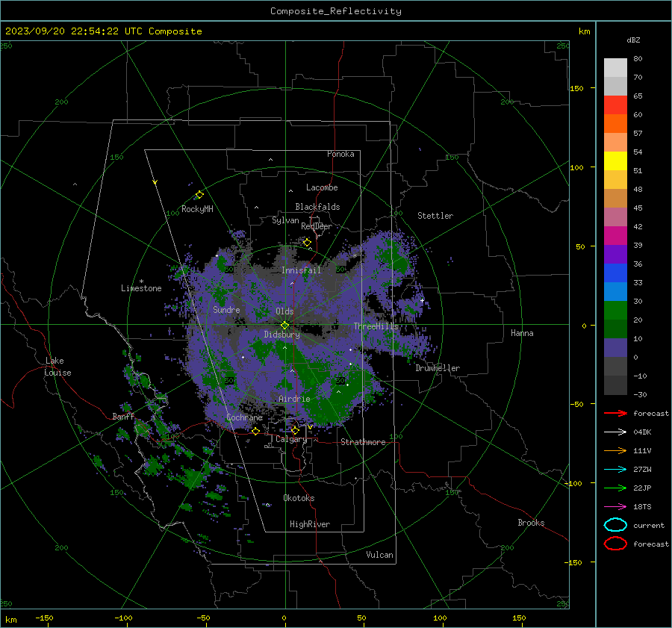The height and width of the screenshot is (628, 672).
Task: Click the Hanna city label
Action: point(522,332)
